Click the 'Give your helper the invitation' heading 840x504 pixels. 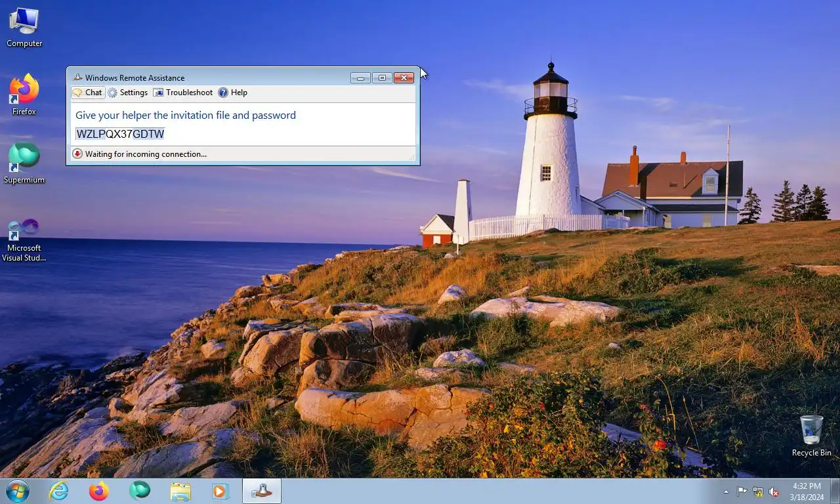(186, 115)
